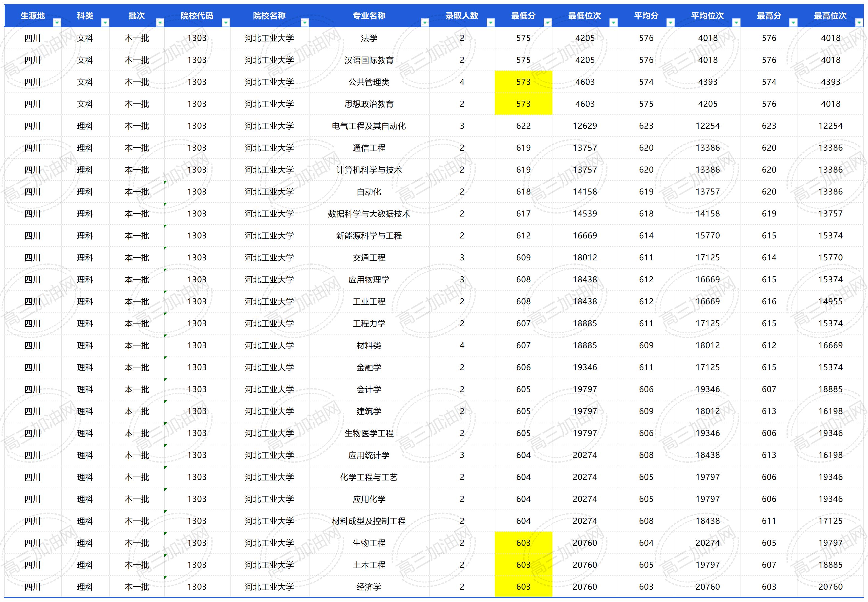The height and width of the screenshot is (602, 868).
Task: Click 最低位次 18012 in 交通工程 row
Action: coord(585,258)
